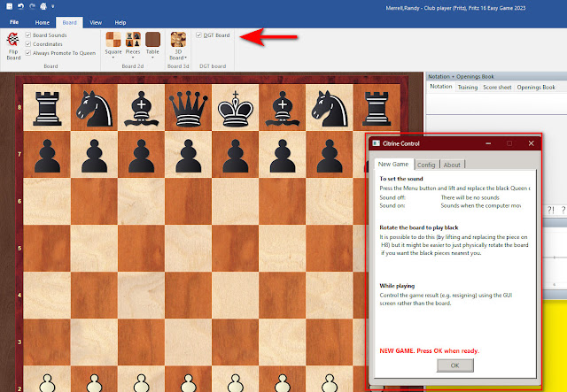Expand the Pieces dropdown arrow
Screen dimensions: 567x392
pyautogui.click(x=133, y=58)
